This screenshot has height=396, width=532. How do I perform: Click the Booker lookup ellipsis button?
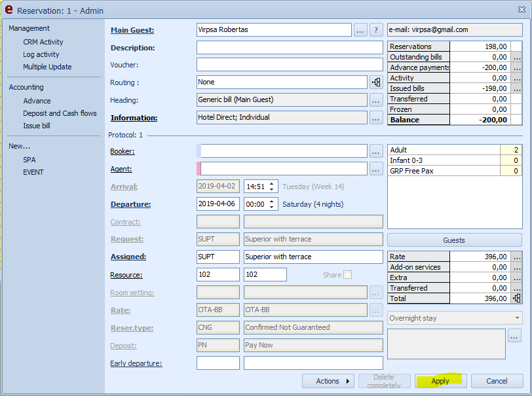pos(376,151)
